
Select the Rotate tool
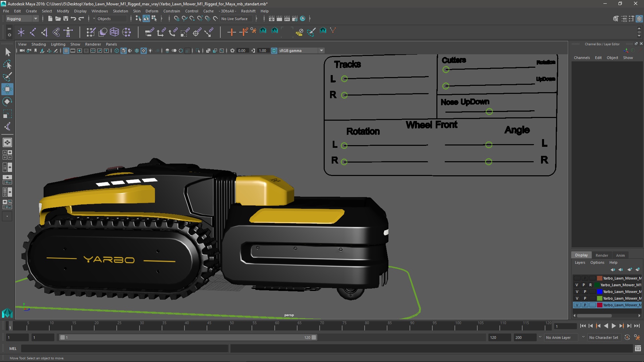tap(7, 102)
